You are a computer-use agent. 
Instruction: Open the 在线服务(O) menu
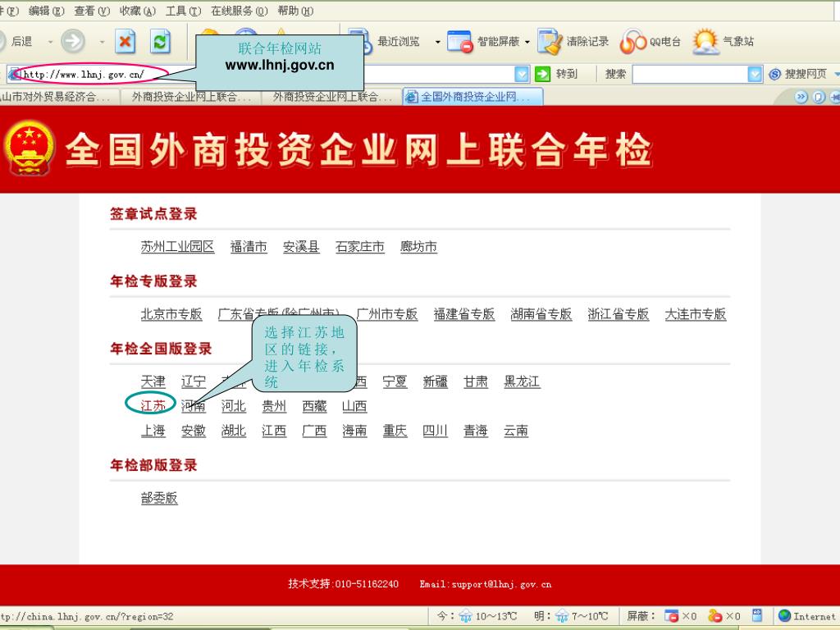239,11
